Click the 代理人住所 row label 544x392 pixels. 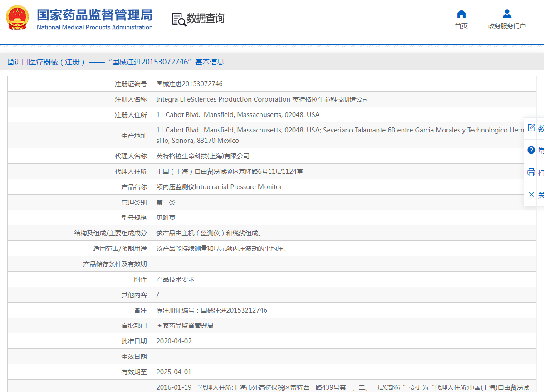131,171
